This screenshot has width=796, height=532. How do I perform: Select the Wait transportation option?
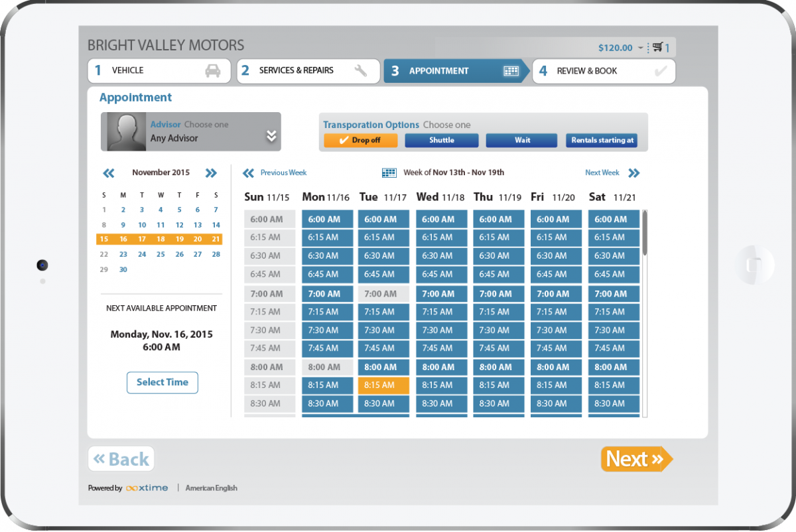click(x=522, y=141)
